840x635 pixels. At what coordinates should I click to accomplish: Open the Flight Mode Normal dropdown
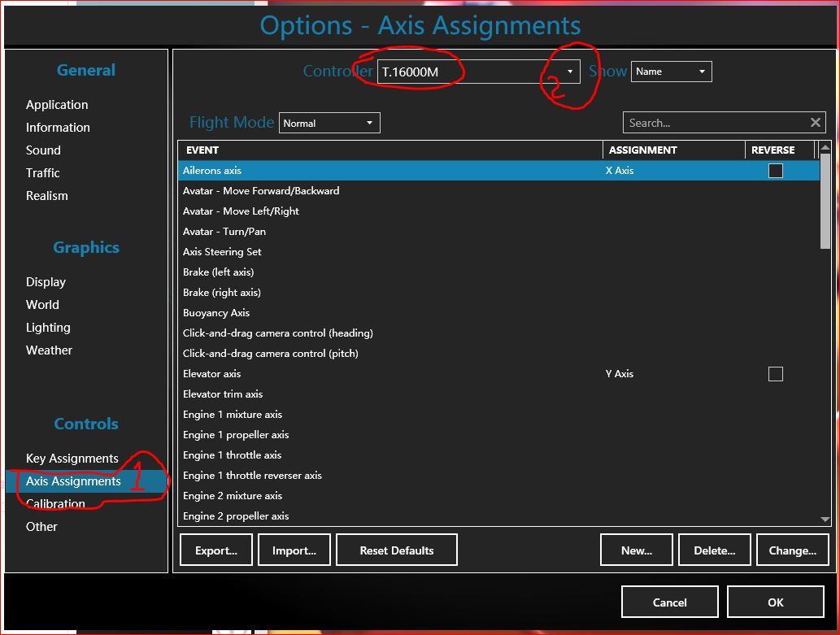(x=329, y=124)
